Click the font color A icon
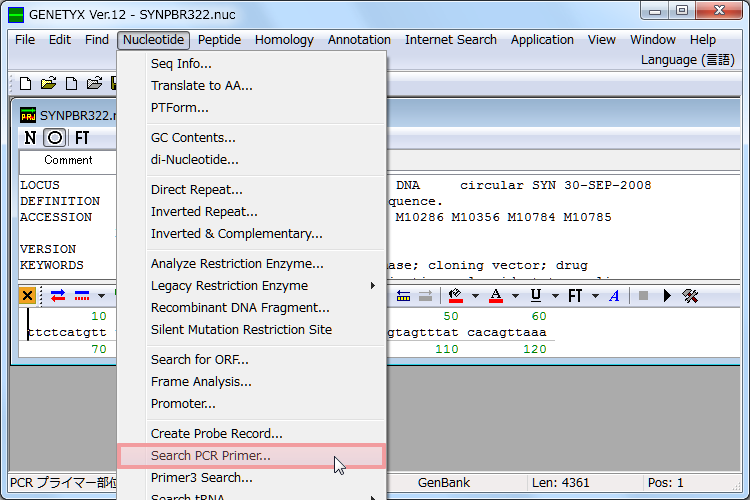Image resolution: width=750 pixels, height=500 pixels. click(x=496, y=296)
